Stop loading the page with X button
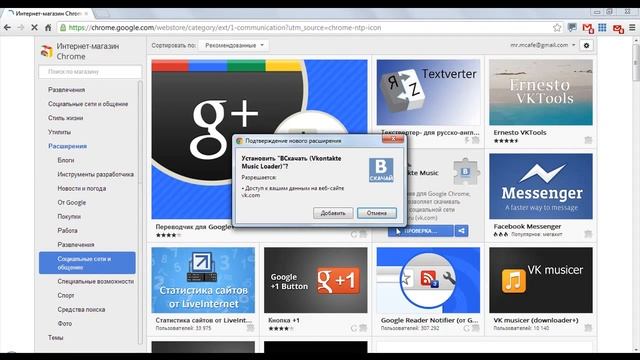Viewport: 640px width, 360px height. tap(34, 28)
